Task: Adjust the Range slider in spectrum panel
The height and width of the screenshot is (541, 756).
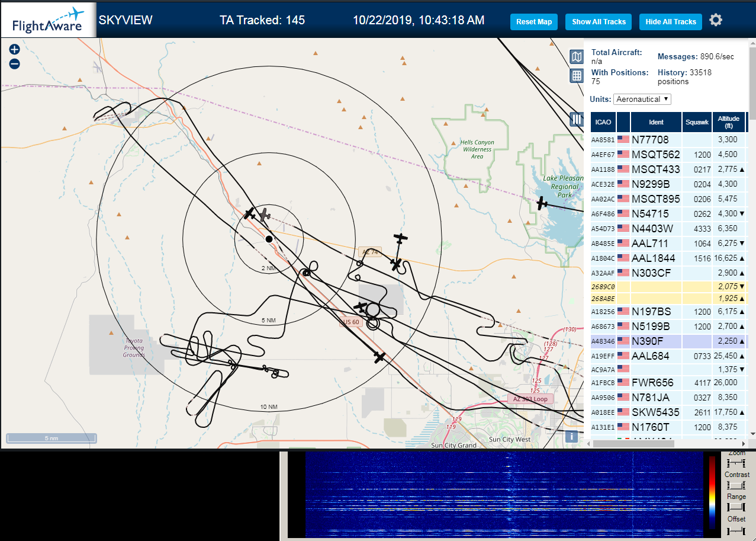Action: coord(736,507)
